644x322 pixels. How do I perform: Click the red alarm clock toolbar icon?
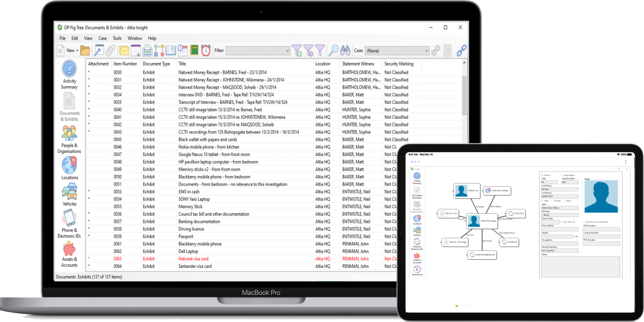click(207, 50)
